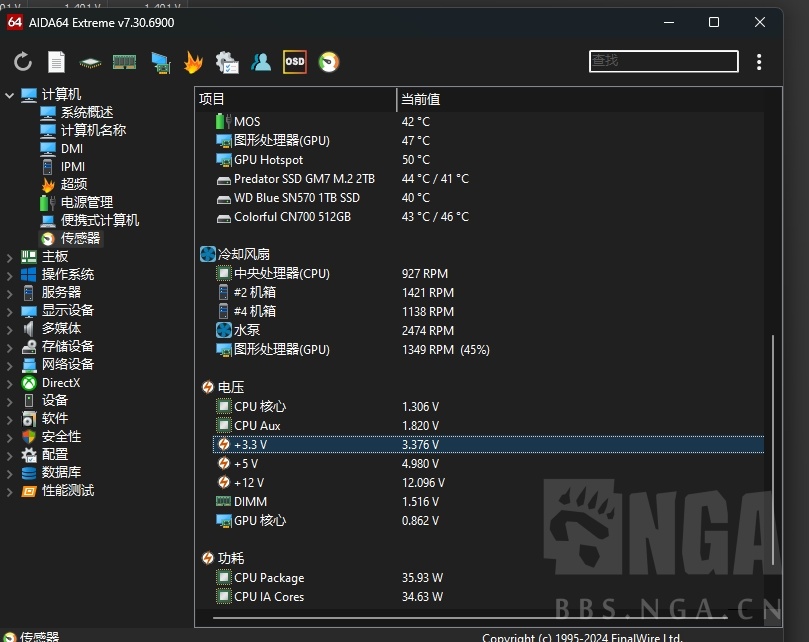Collapse the 计算机 tree node
Image resolution: width=809 pixels, height=642 pixels.
10,95
